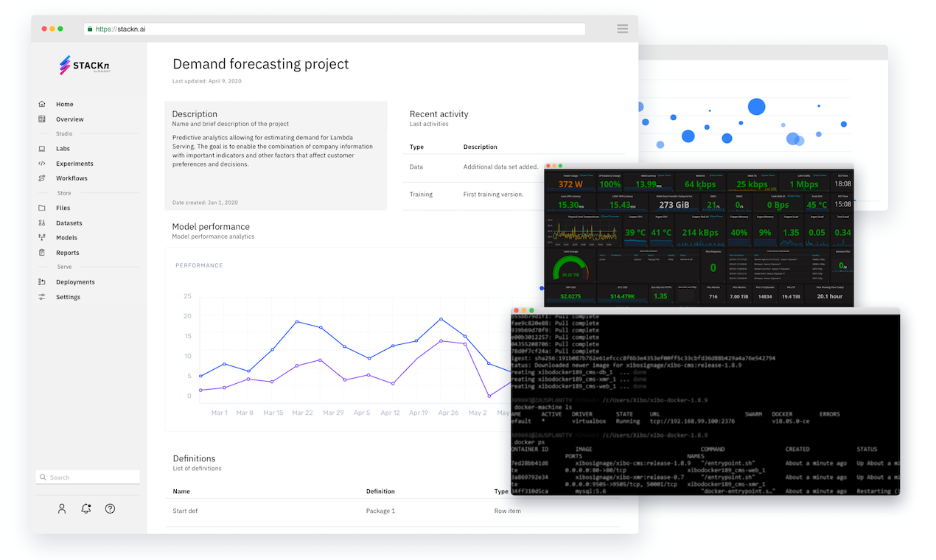Click the $14.479K BTC USD panel
This screenshot has width=936, height=560.
click(621, 293)
